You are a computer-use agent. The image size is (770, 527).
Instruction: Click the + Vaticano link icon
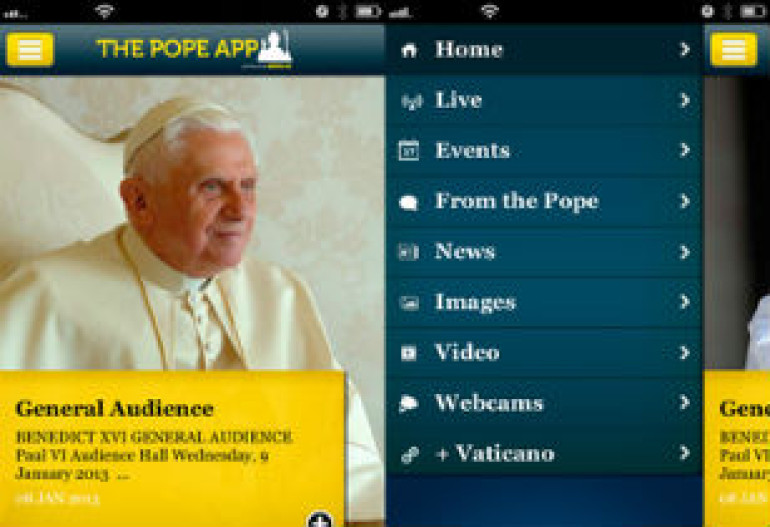tap(410, 454)
